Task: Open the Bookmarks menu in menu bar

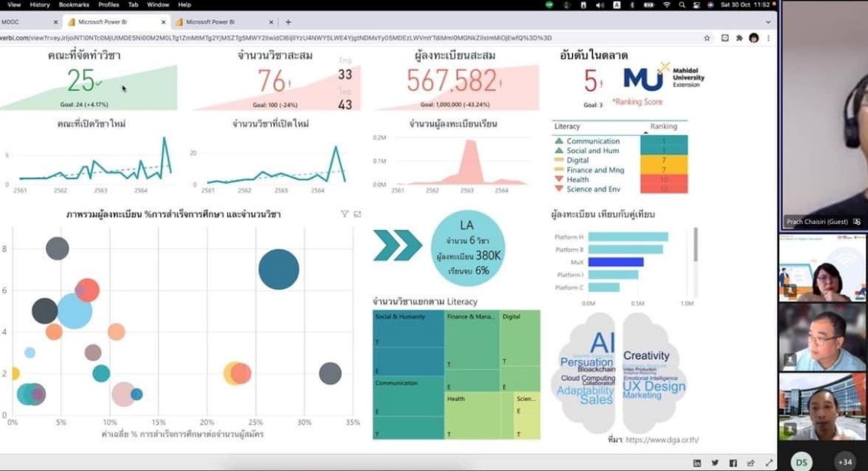Action: [73, 5]
